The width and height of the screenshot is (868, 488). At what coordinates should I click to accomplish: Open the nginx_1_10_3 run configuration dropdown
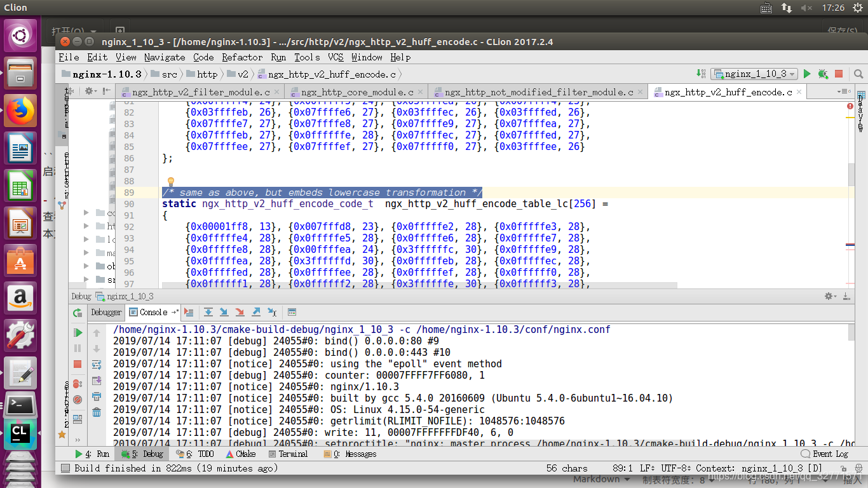point(754,74)
